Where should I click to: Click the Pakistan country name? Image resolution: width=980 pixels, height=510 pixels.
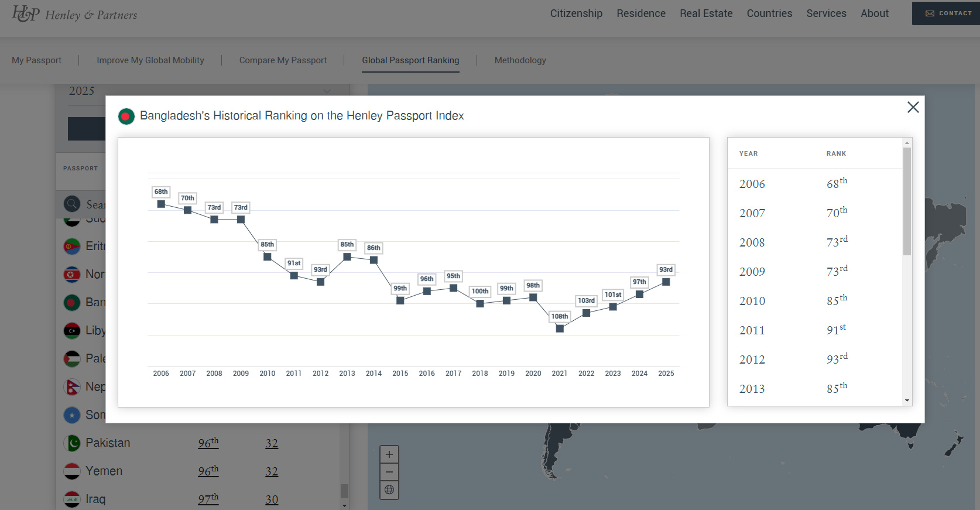pyautogui.click(x=108, y=443)
